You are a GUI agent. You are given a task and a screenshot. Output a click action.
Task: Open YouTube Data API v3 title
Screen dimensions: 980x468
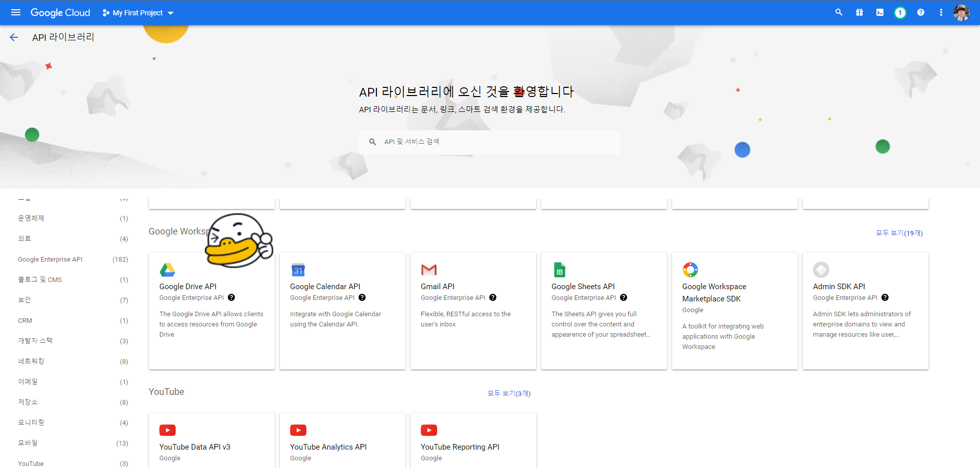(x=195, y=447)
